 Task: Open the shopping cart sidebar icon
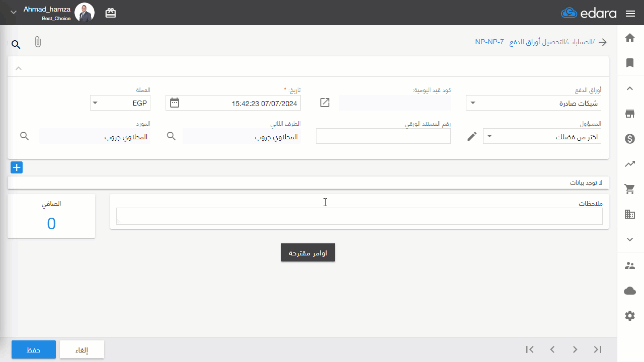coord(630,189)
